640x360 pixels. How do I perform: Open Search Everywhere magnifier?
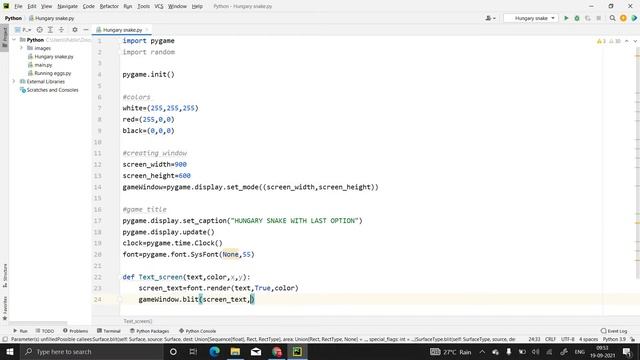(612, 18)
